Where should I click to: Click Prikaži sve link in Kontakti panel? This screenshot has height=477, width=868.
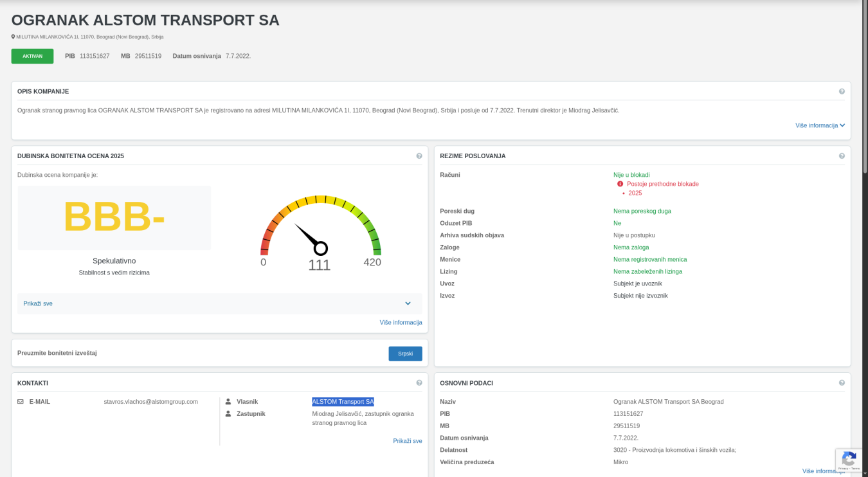407,441
